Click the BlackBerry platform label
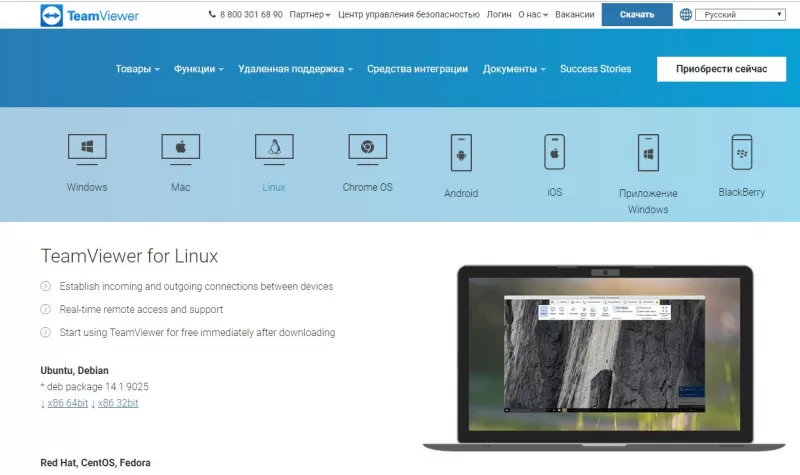 [742, 192]
